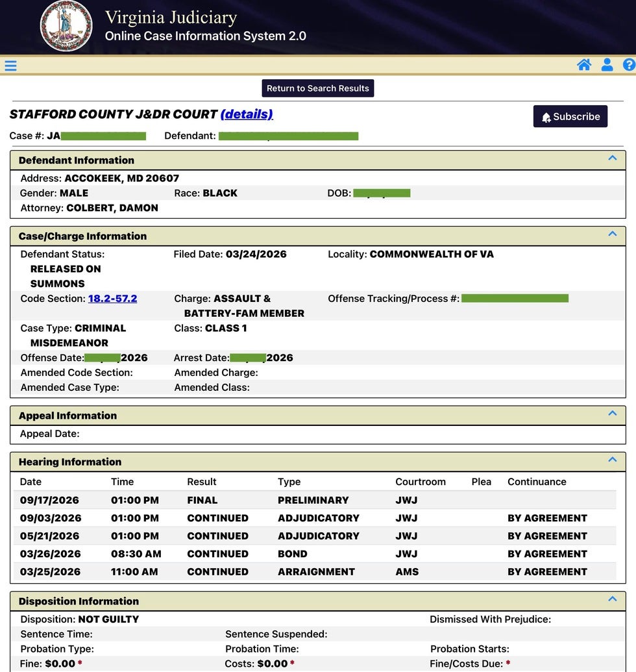Viewport: 636px width, 672px height.
Task: Select the 09/17/2026 preliminary hearing row
Action: tap(315, 500)
